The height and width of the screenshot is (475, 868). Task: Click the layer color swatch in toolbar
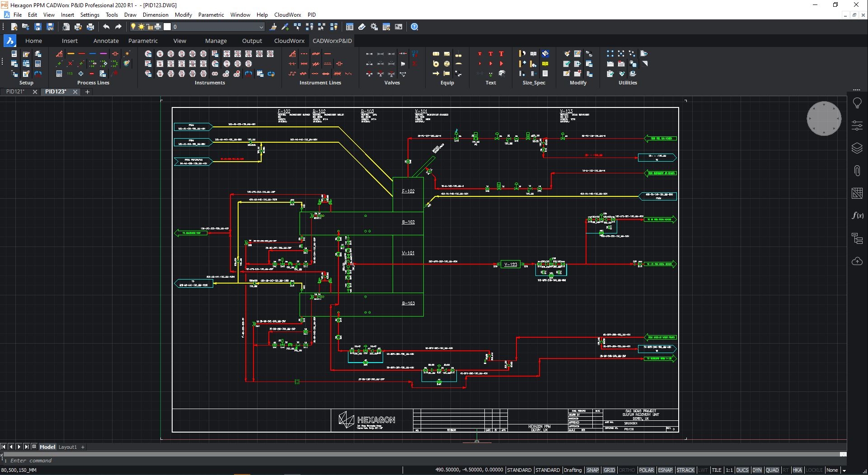click(x=167, y=27)
